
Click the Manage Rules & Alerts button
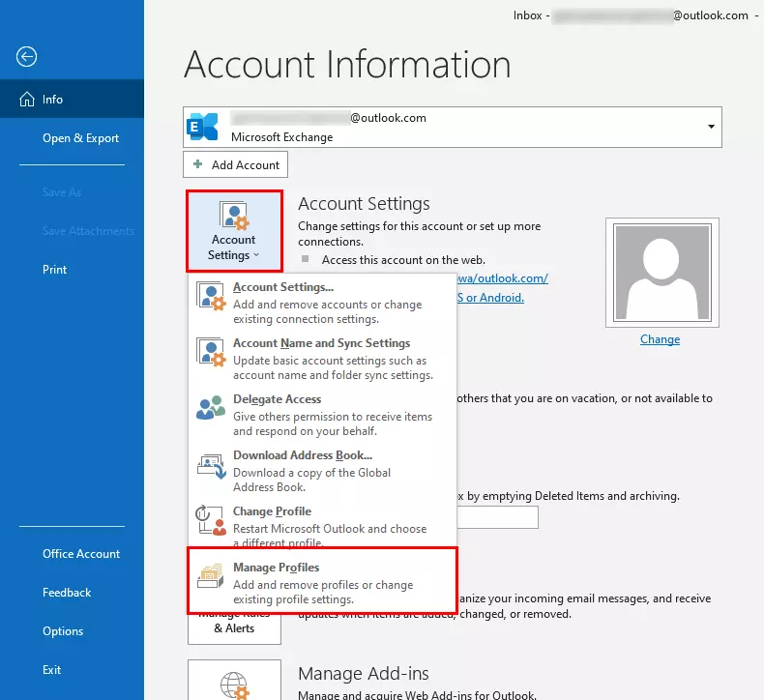tap(234, 627)
